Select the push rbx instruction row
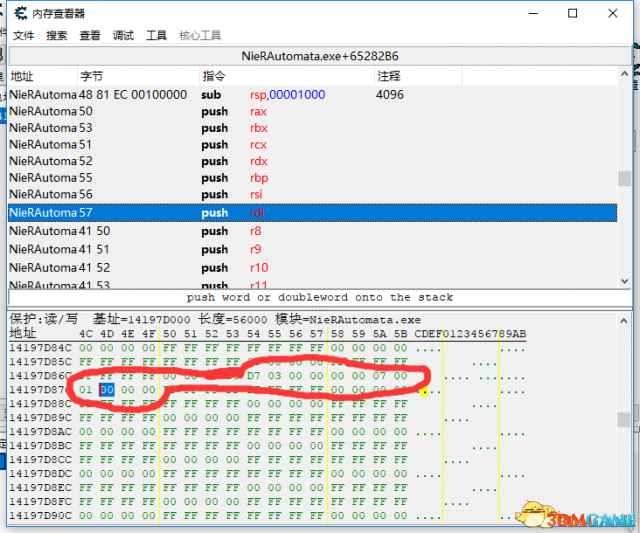Image resolution: width=640 pixels, height=533 pixels. [313, 128]
